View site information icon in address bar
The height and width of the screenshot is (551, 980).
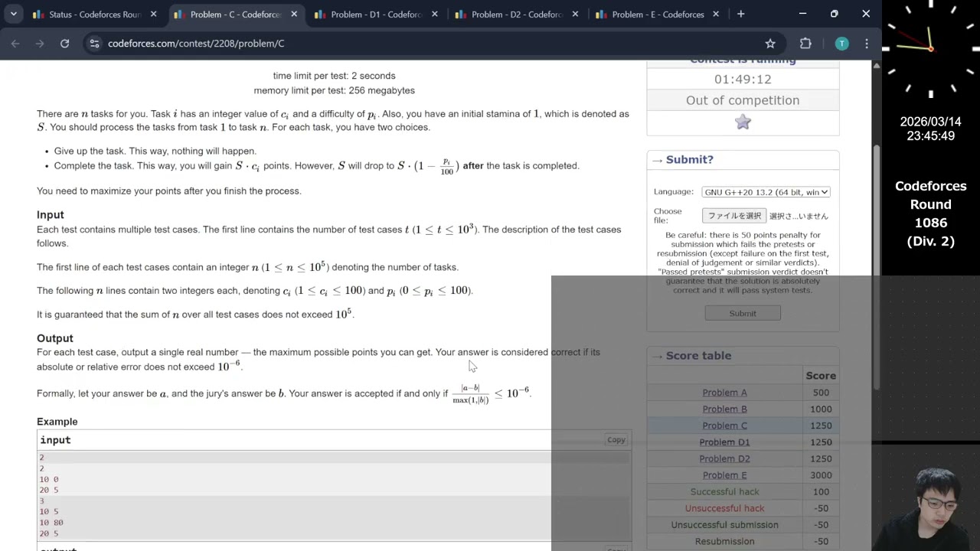[x=94, y=44]
